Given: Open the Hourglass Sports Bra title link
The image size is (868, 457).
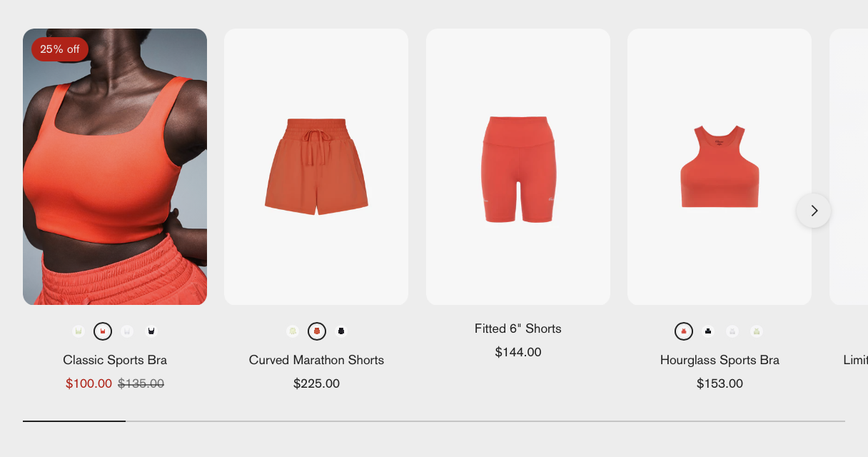Looking at the screenshot, I should (720, 360).
